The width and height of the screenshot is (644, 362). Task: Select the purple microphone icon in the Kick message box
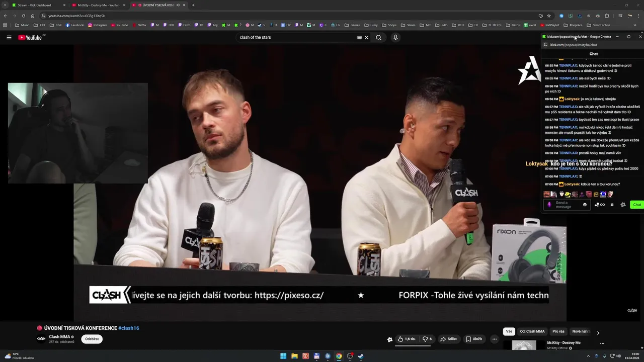point(549,205)
